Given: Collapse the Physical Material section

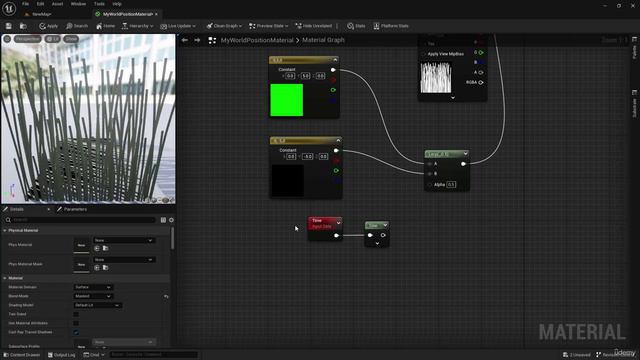Looking at the screenshot, I should click(5, 231).
